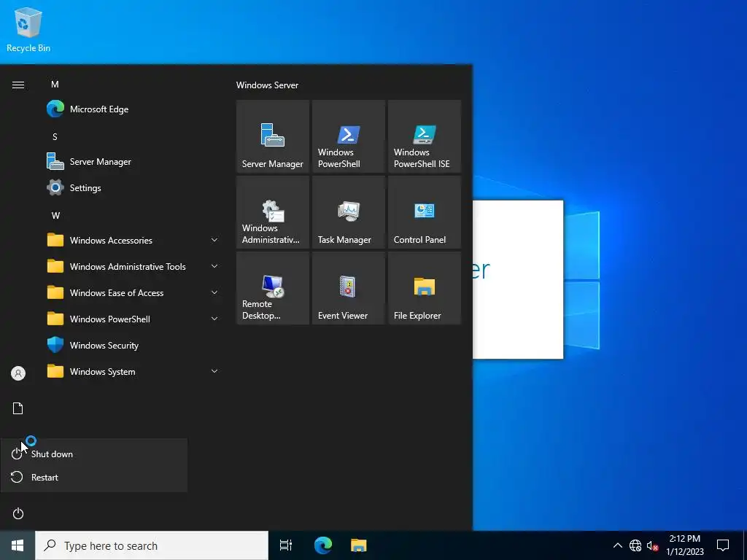Click the letter W section header
The height and width of the screenshot is (560, 747).
tap(55, 215)
